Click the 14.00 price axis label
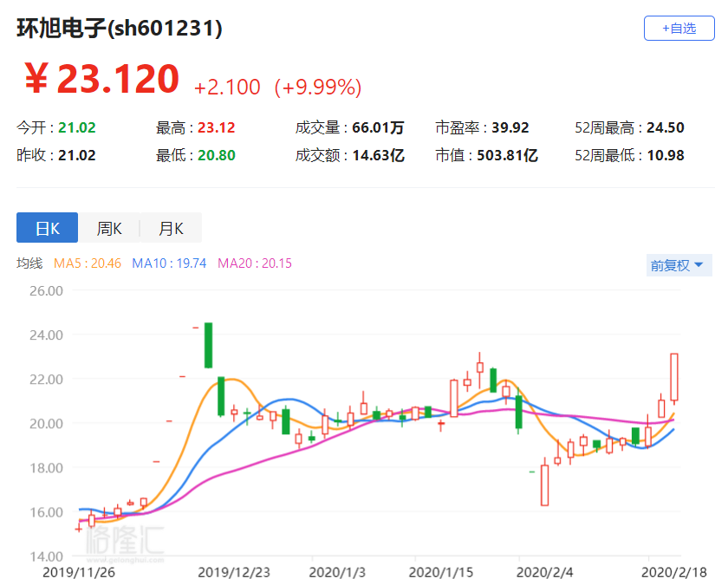Viewport: 728px width, 585px height. coord(46,556)
